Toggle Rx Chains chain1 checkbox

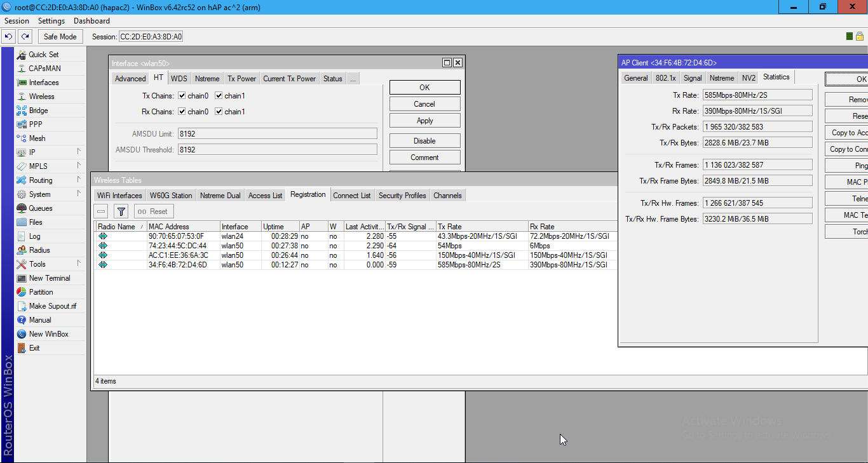[219, 112]
